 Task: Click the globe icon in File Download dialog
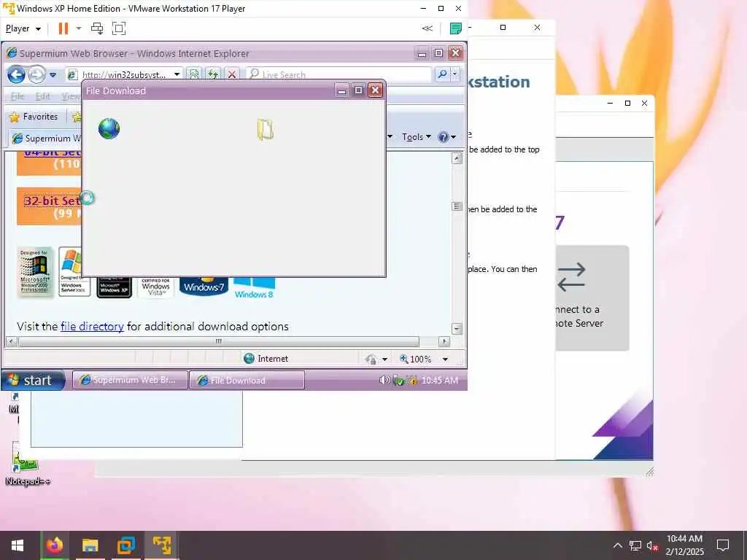point(109,128)
